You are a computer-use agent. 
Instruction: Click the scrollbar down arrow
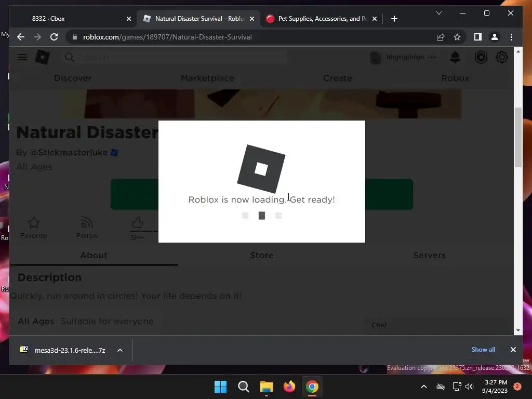(518, 330)
